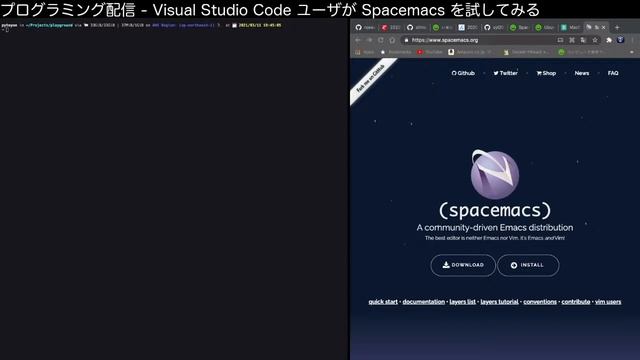640x360 pixels.
Task: Click the profile avatar icon in browser toolbar
Action: 620,40
